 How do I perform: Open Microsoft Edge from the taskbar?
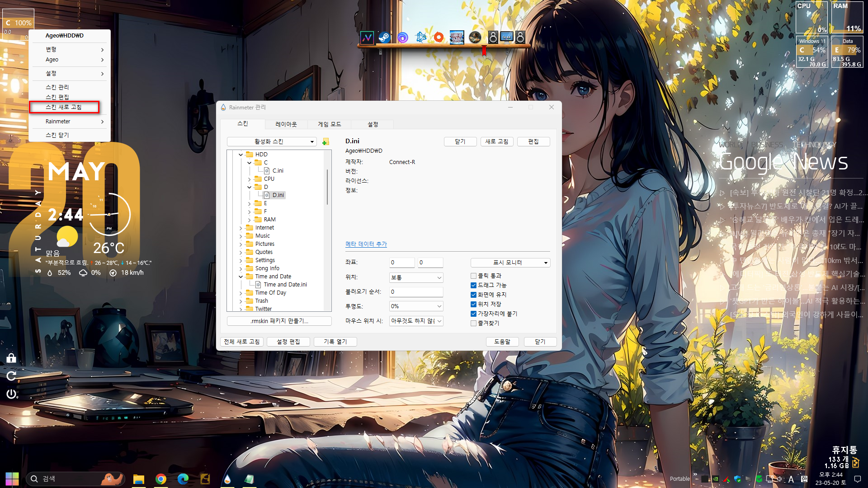point(183,479)
